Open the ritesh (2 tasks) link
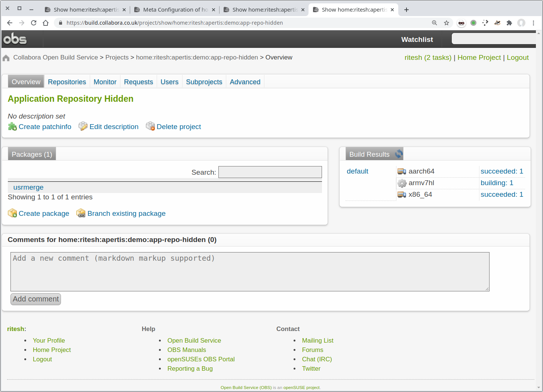The image size is (543, 392). click(x=428, y=58)
